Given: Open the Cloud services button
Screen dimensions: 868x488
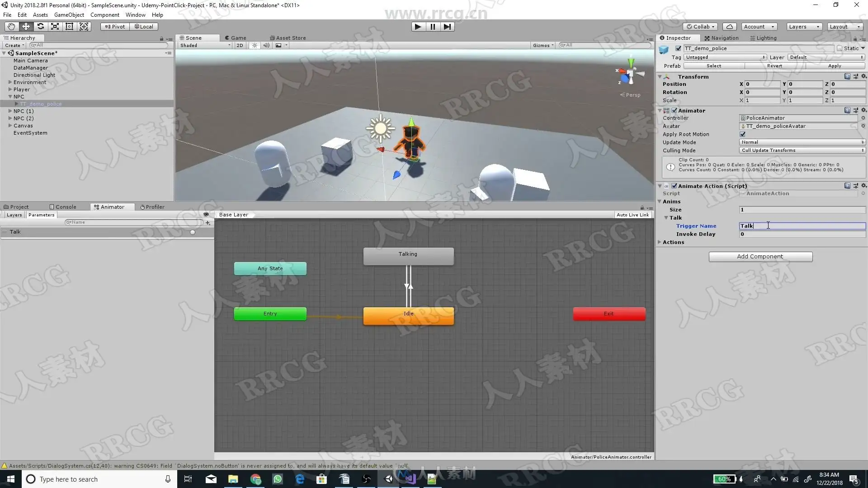Looking at the screenshot, I should [x=730, y=27].
